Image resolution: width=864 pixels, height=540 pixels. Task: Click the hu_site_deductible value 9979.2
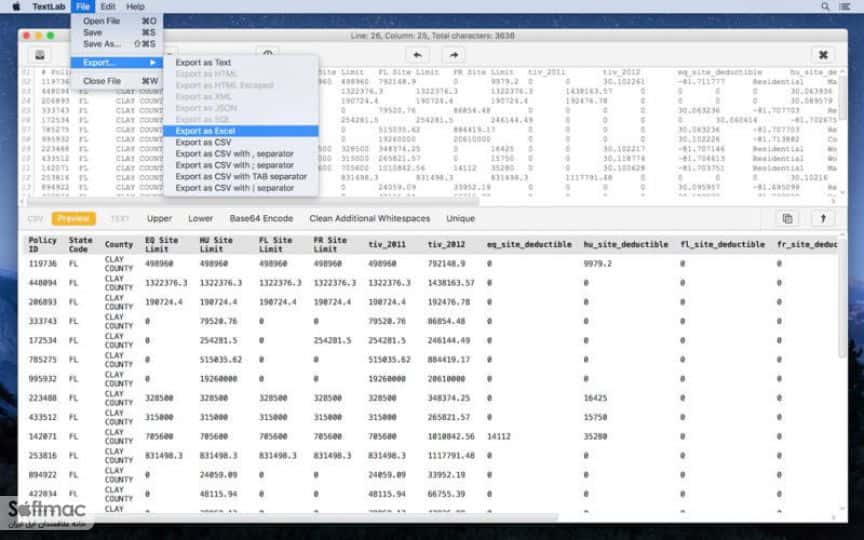[598, 264]
